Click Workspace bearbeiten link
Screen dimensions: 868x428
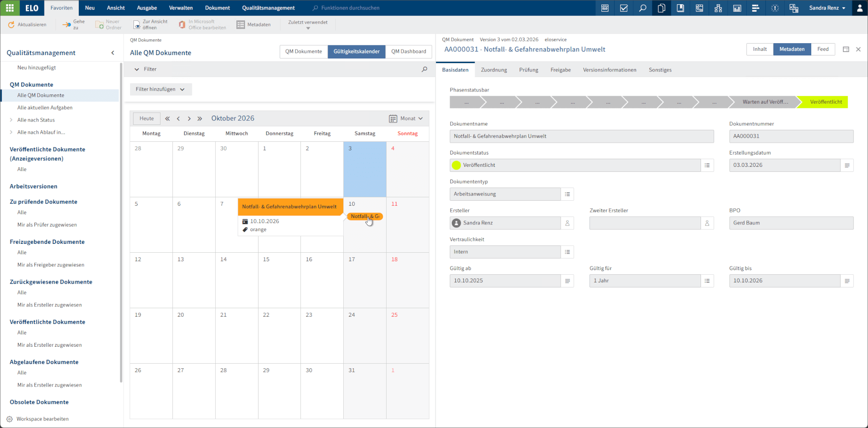42,419
